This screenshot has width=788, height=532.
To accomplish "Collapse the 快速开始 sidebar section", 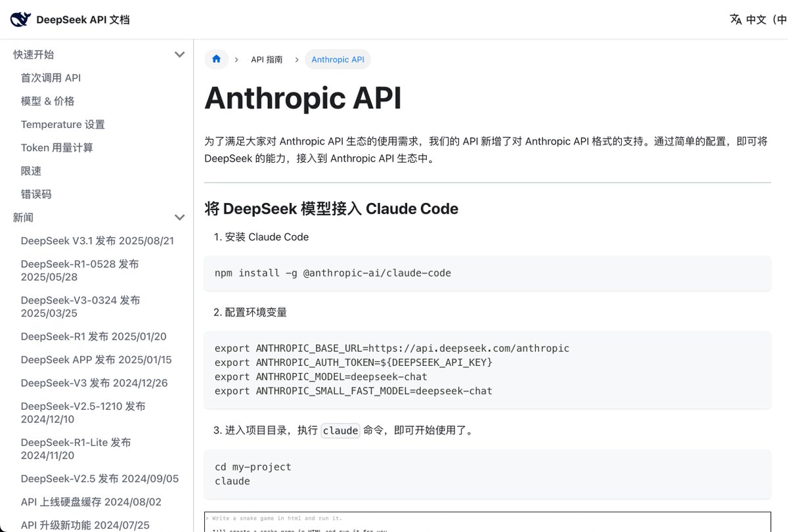I will pos(179,55).
